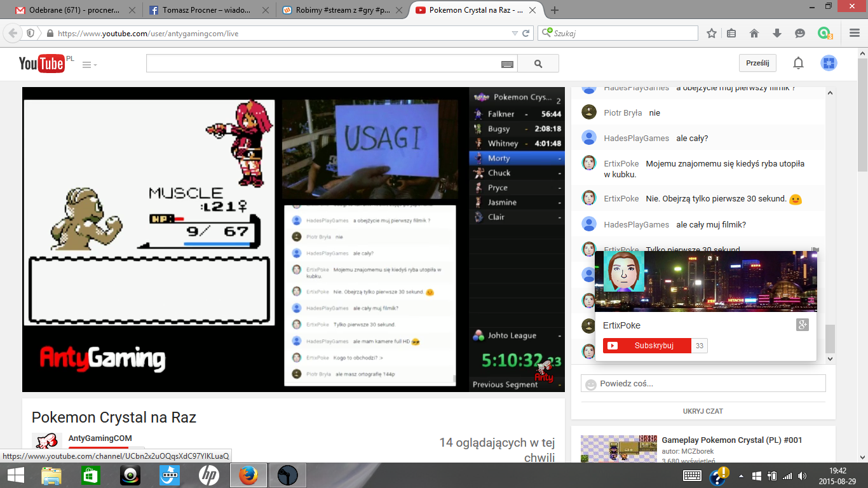Image resolution: width=868 pixels, height=488 pixels.
Task: Open the Firefox hamburger menu
Action: 855,33
